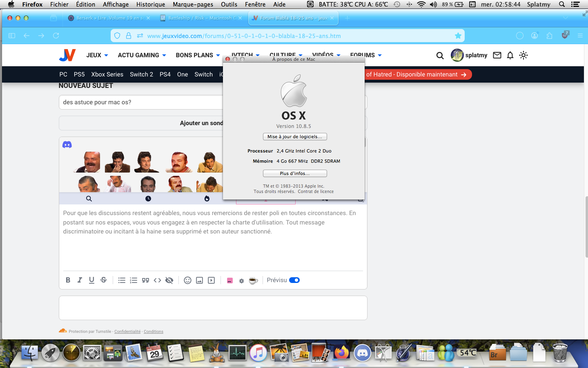The width and height of the screenshot is (588, 368).
Task: Bookmark page using the star icon
Action: coord(458,36)
